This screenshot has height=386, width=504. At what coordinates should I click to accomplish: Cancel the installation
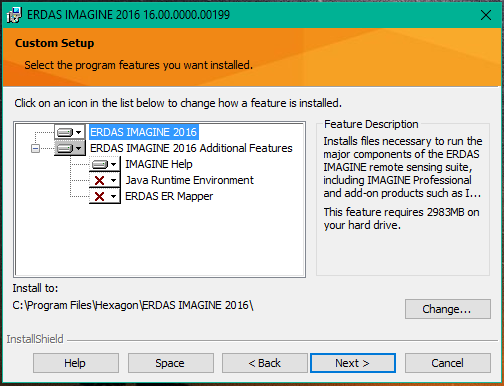448,363
